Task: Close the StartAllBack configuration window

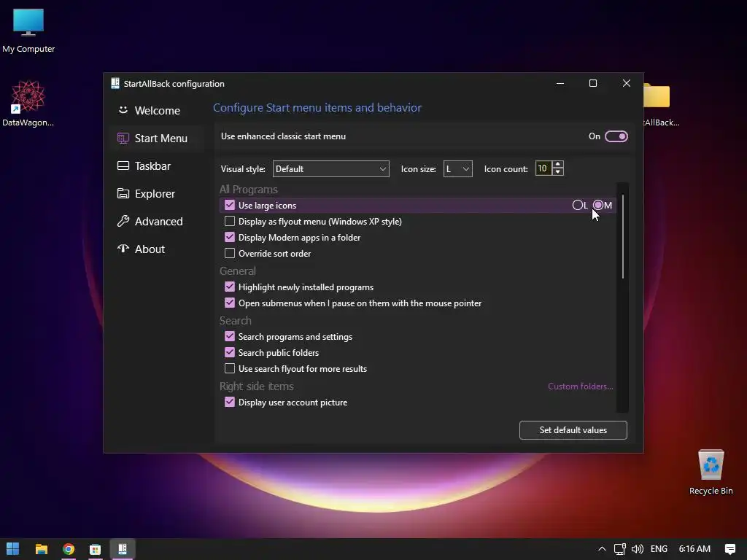Action: click(627, 83)
